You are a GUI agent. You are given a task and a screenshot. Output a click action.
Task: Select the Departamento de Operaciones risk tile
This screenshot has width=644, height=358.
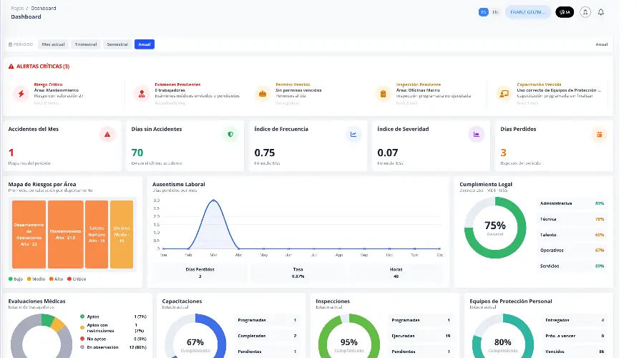tap(29, 234)
